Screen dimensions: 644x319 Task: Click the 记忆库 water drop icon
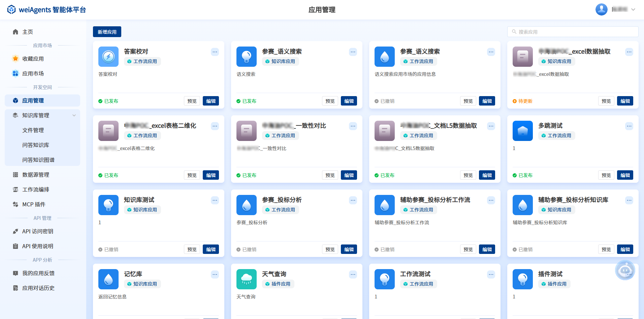[108, 279]
